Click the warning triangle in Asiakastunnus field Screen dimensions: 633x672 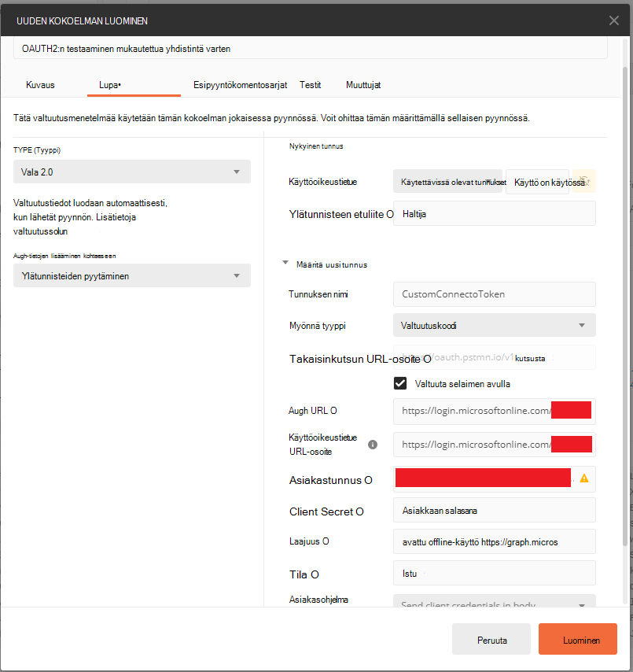(583, 478)
